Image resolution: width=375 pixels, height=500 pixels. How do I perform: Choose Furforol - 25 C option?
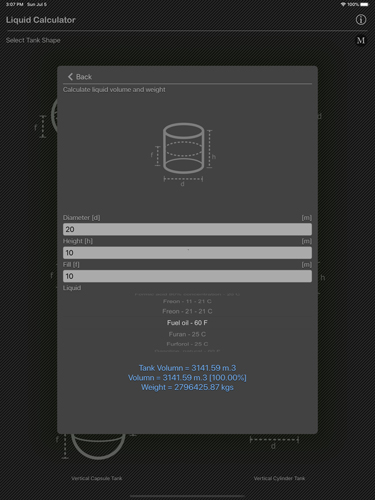(187, 344)
